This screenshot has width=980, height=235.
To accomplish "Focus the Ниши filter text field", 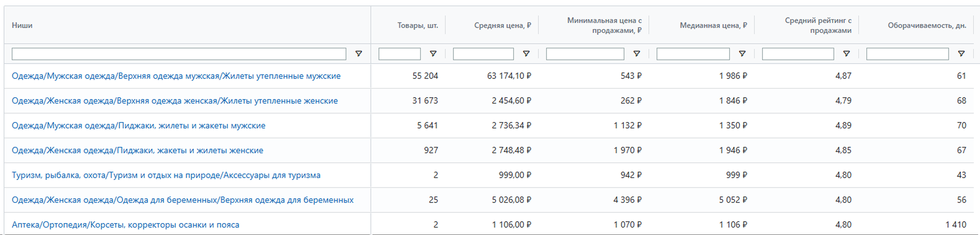I will point(179,54).
